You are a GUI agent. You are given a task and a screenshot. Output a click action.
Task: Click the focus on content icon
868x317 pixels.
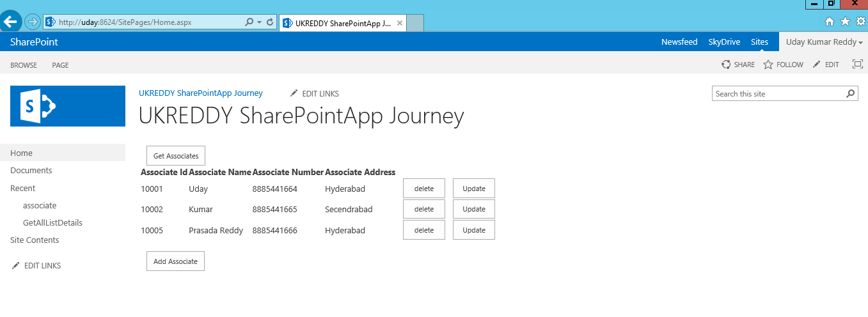858,64
